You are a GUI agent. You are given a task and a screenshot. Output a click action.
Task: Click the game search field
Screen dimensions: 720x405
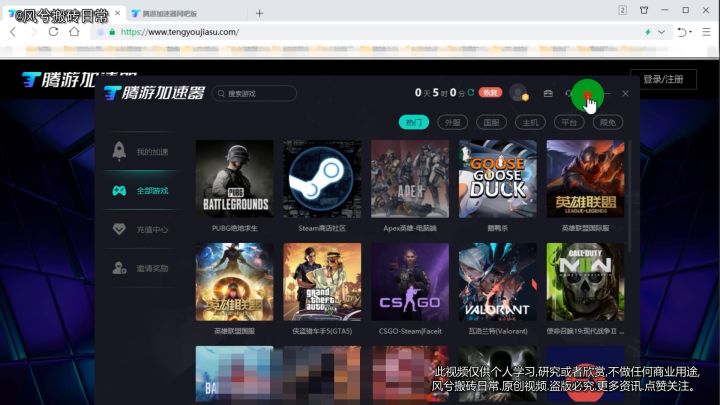pyautogui.click(x=254, y=94)
